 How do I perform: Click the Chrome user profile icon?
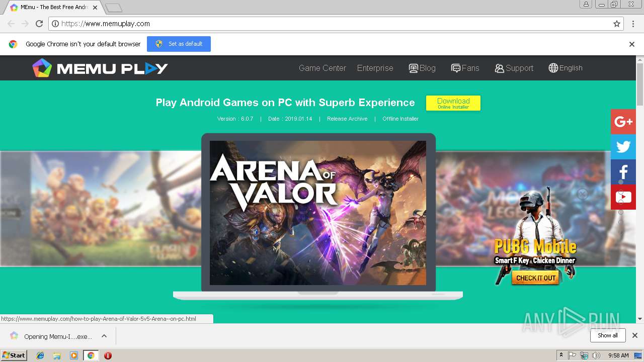(586, 5)
